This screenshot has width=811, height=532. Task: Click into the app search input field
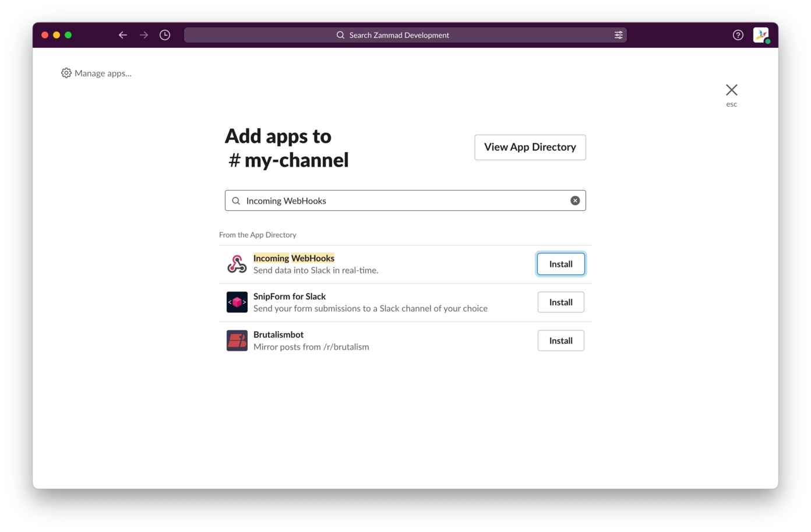(405, 200)
